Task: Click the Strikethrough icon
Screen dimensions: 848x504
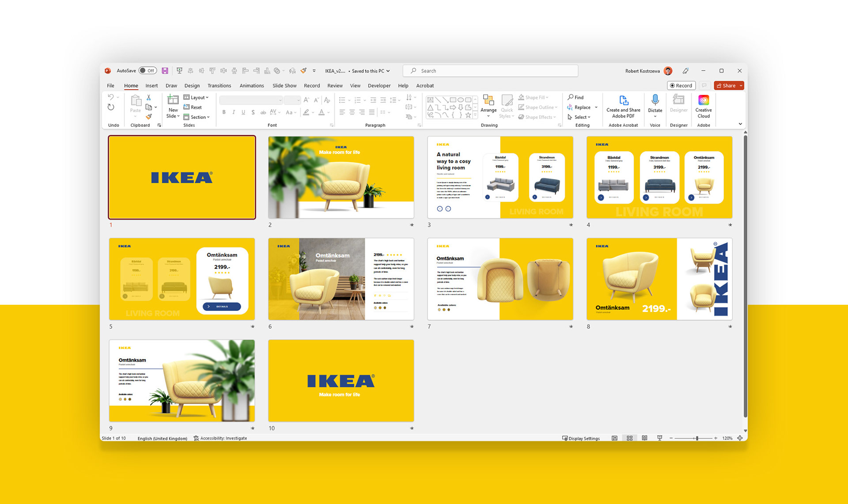Action: tap(263, 112)
